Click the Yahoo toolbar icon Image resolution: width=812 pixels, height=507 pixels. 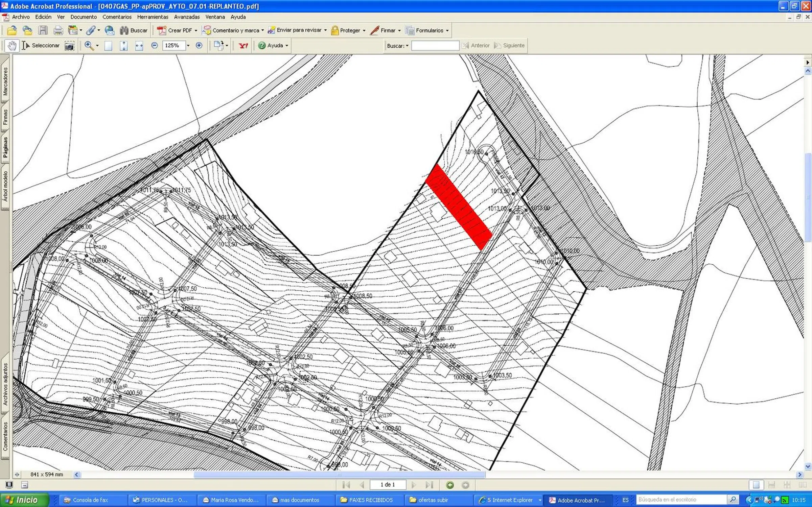point(243,46)
